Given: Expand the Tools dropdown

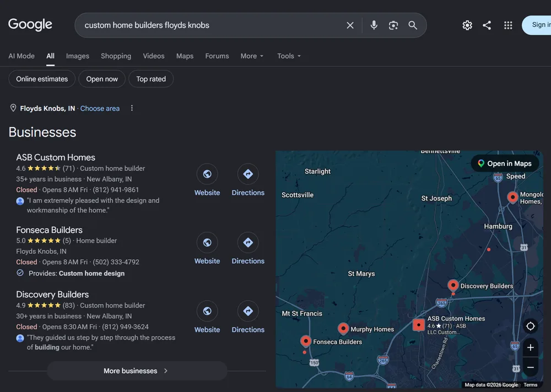Looking at the screenshot, I should (289, 56).
